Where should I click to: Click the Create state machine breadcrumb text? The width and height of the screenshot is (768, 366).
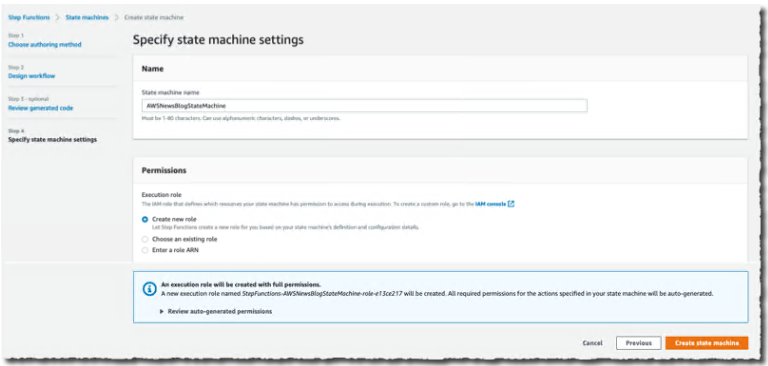154,18
